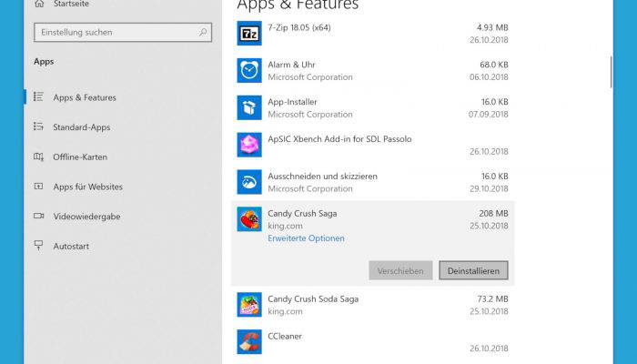Select the CCleaner entry name

[285, 336]
